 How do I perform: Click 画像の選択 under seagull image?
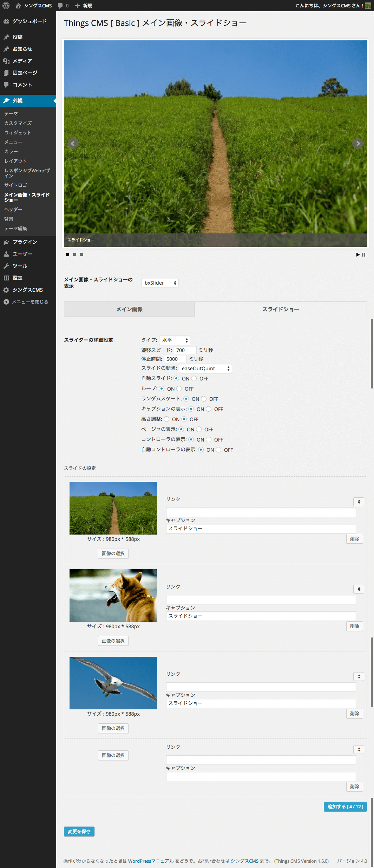coord(113,728)
